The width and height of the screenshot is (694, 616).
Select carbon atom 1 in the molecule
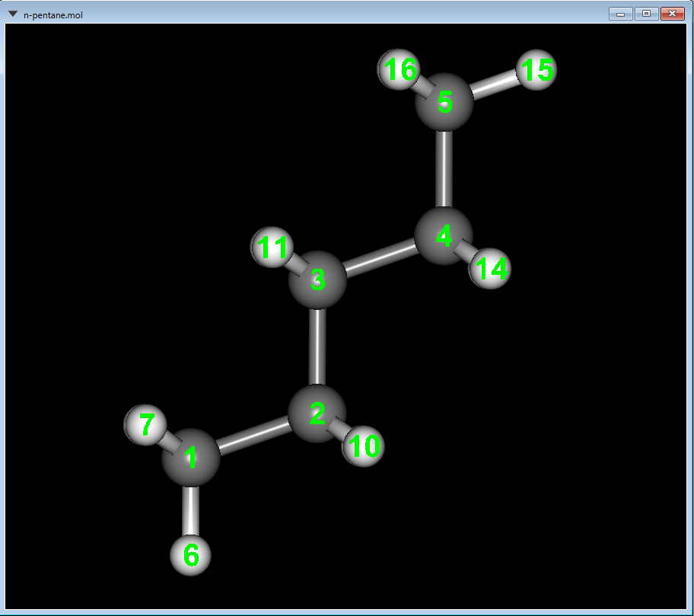tap(190, 457)
